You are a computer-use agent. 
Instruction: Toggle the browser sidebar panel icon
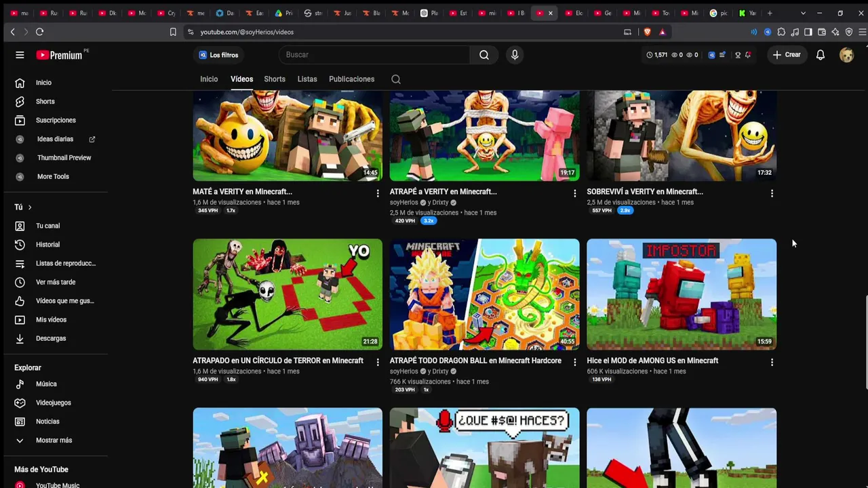808,32
